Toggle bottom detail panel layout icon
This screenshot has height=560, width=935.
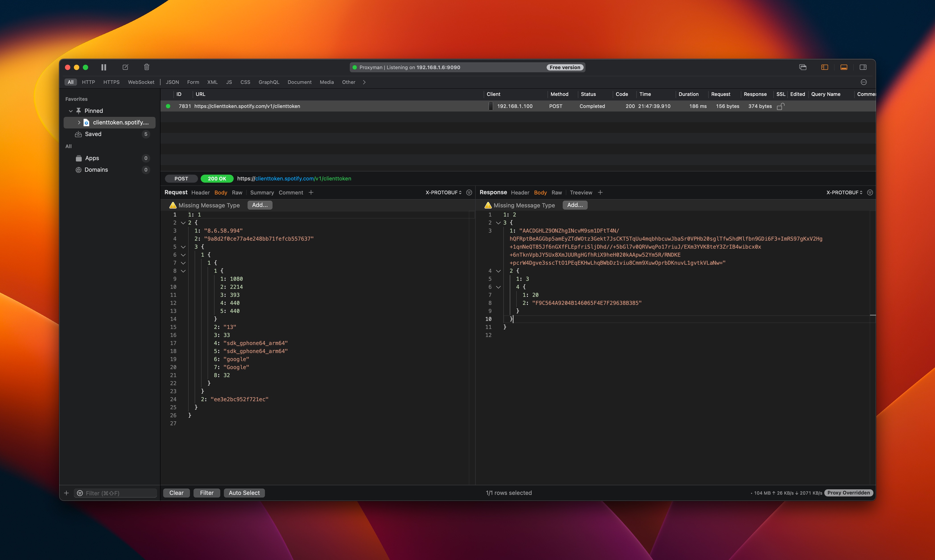(844, 67)
